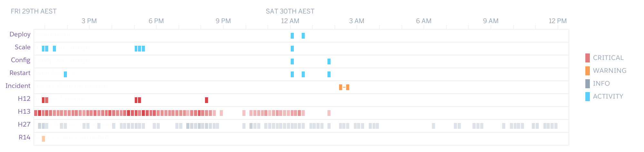Image resolution: width=644 pixels, height=152 pixels.
Task: Select the R14 row label
Action: click(24, 138)
